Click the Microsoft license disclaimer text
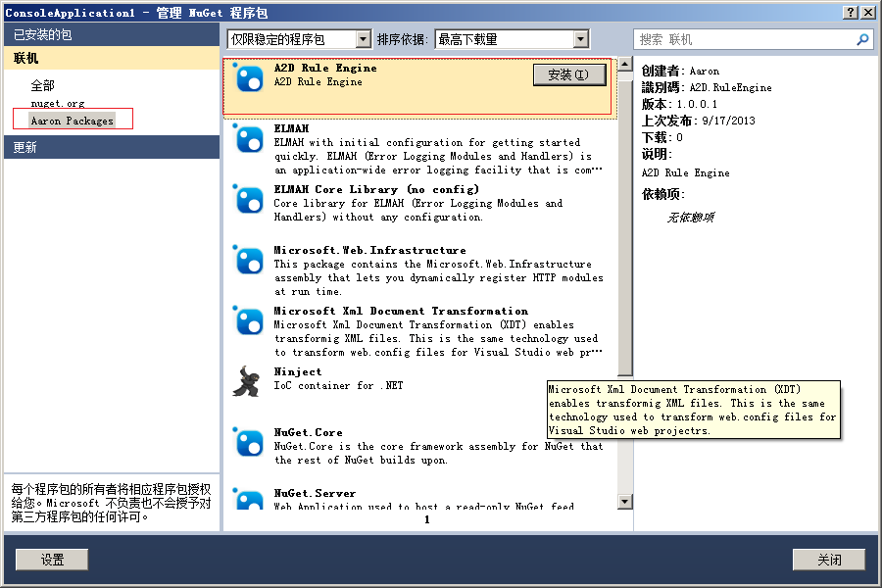882x588 pixels. tap(111, 503)
